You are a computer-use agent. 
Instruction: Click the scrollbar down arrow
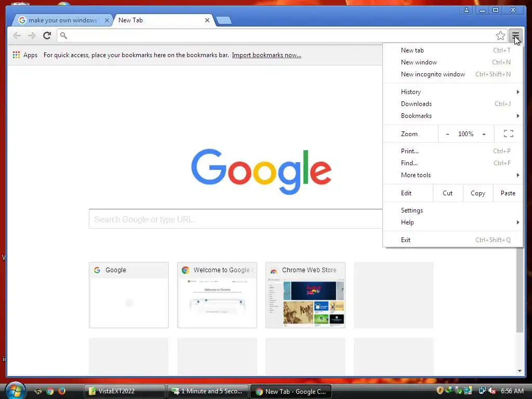coord(520,371)
